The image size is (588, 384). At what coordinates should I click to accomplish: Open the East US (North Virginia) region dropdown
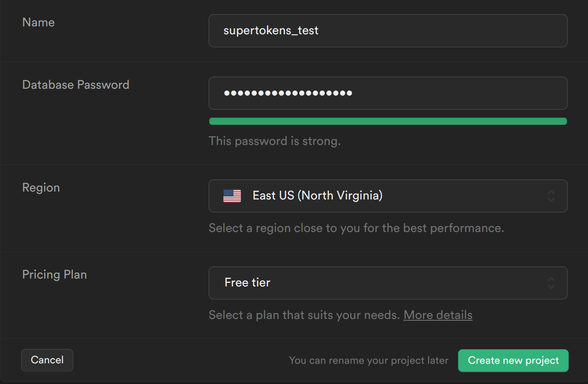click(388, 196)
